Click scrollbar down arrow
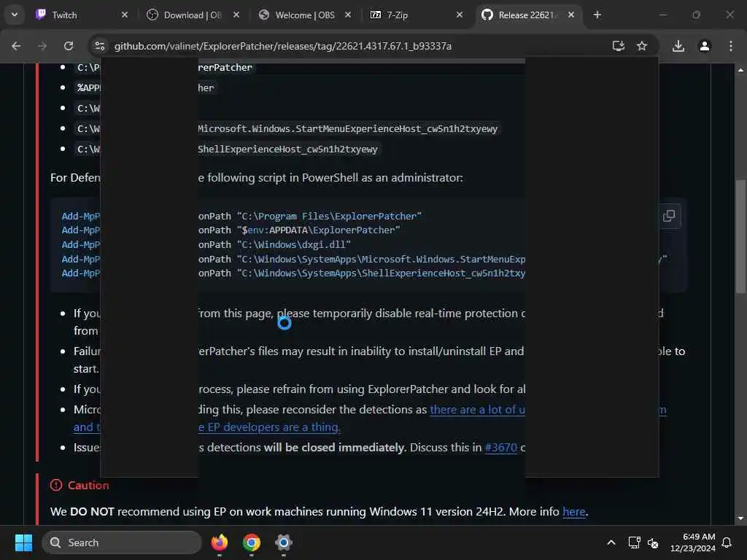 pos(740,518)
